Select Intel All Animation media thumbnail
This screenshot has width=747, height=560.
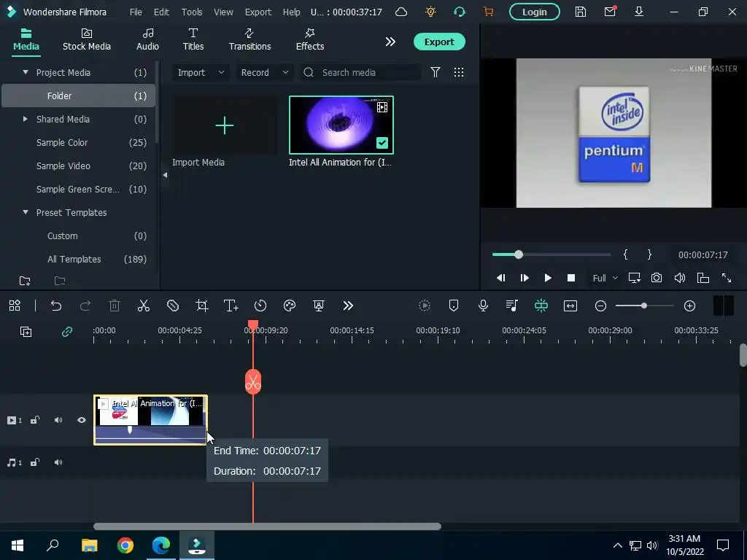pos(341,125)
